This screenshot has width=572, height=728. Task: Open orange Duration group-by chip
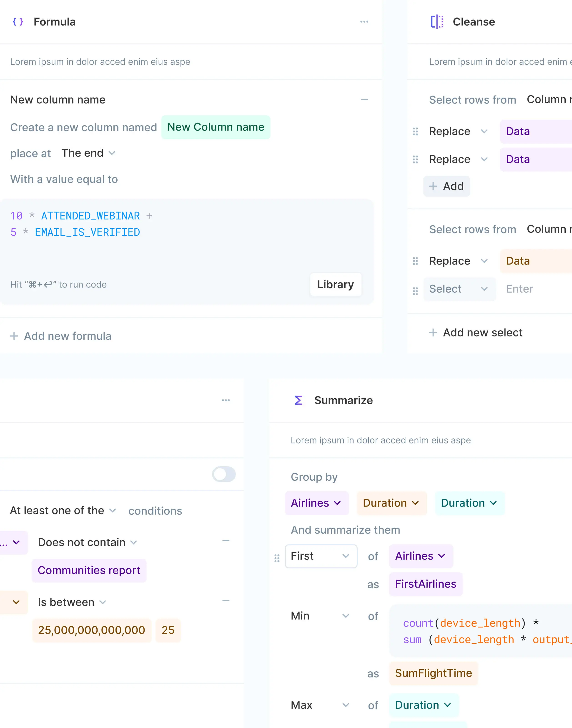pos(391,503)
